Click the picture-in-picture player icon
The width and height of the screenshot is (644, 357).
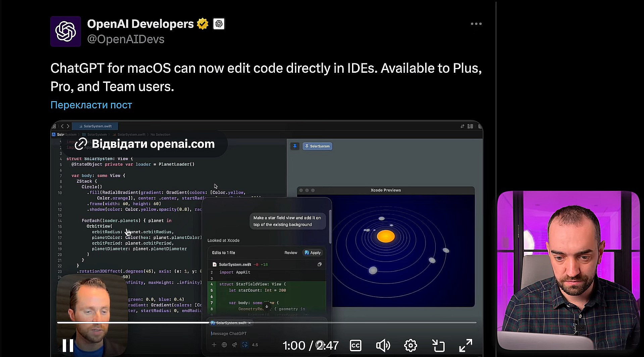click(x=438, y=345)
